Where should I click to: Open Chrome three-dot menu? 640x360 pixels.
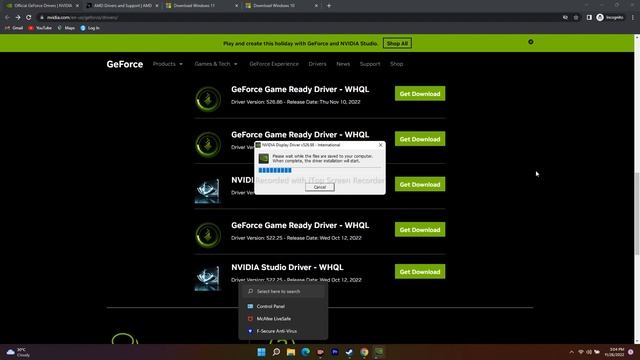click(633, 18)
